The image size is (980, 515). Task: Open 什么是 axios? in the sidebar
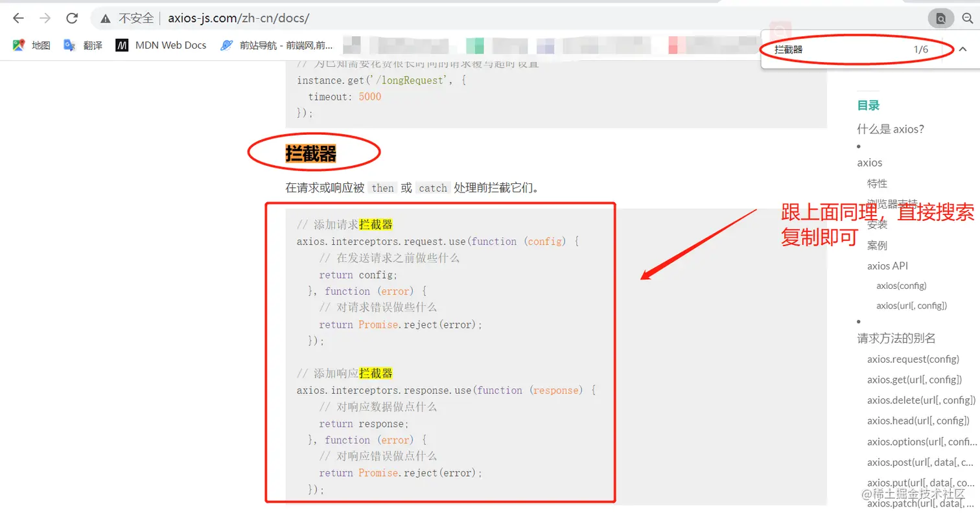point(891,129)
